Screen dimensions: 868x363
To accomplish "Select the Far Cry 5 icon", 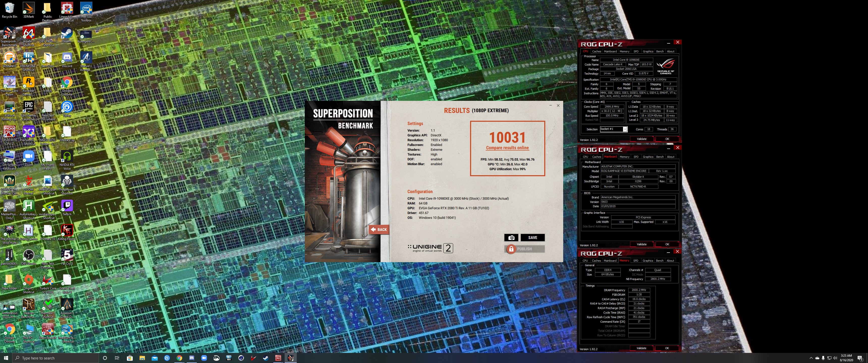I will (67, 257).
